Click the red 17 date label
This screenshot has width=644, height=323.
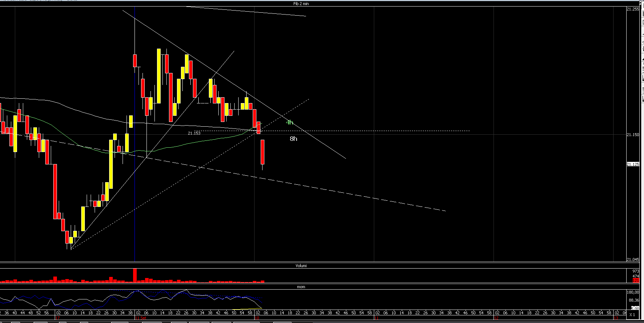pos(57,318)
